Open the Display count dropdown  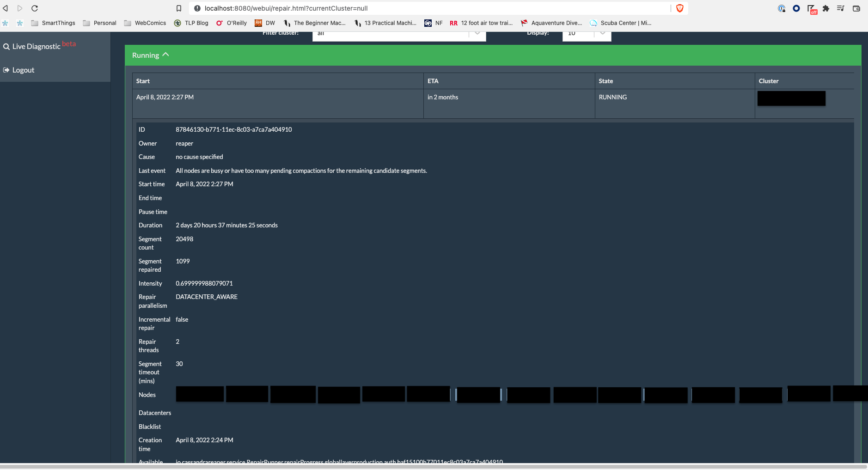click(x=602, y=32)
